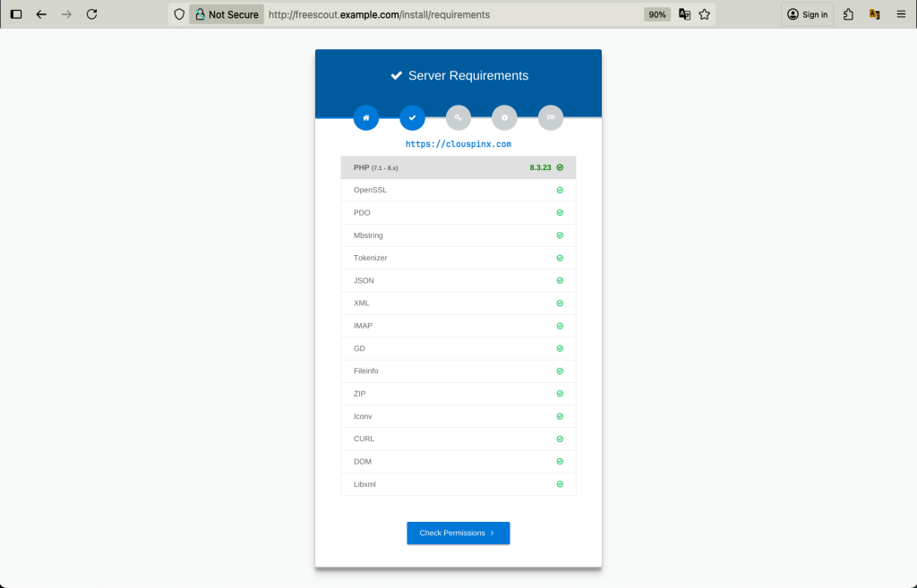Click the green check beside OpenSSL
The image size is (917, 588).
tap(560, 190)
